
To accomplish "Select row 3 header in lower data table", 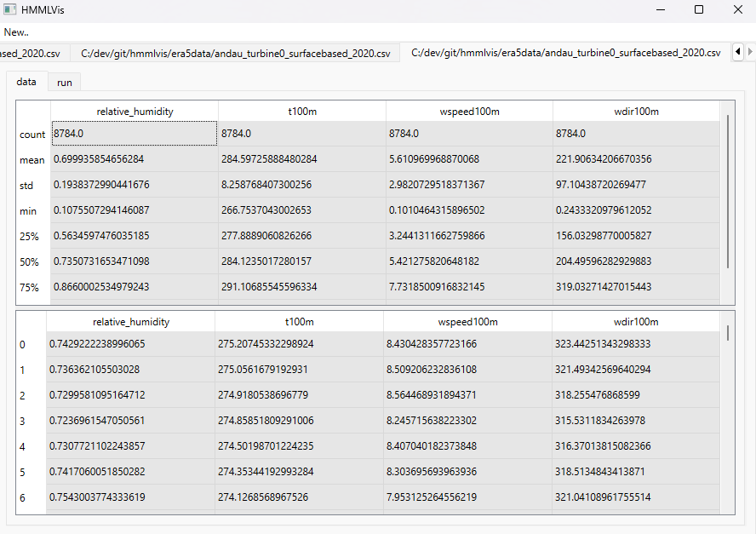I will click(23, 421).
